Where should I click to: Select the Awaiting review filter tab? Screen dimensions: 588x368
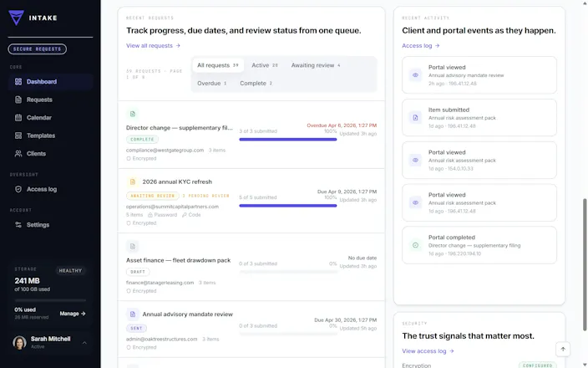click(x=316, y=65)
